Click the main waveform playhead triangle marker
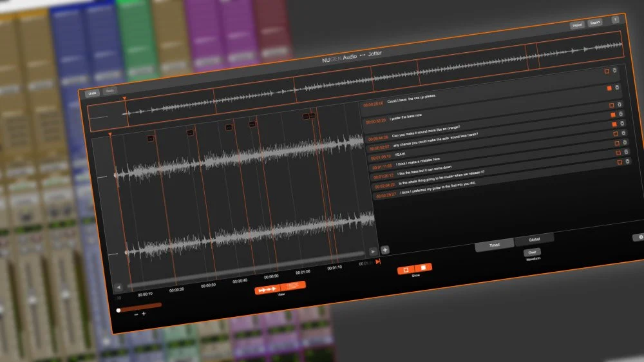The height and width of the screenshot is (362, 644). point(110,135)
